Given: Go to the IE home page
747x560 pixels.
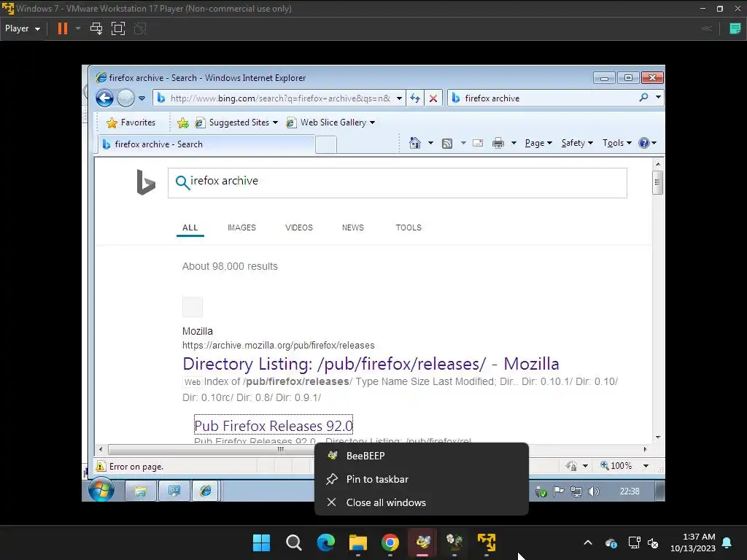Looking at the screenshot, I should [x=415, y=143].
